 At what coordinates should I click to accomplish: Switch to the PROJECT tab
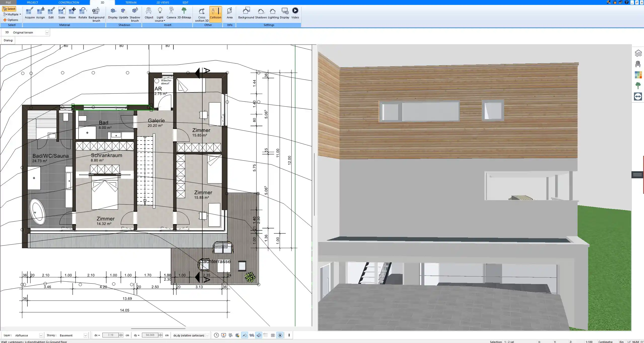32,2
